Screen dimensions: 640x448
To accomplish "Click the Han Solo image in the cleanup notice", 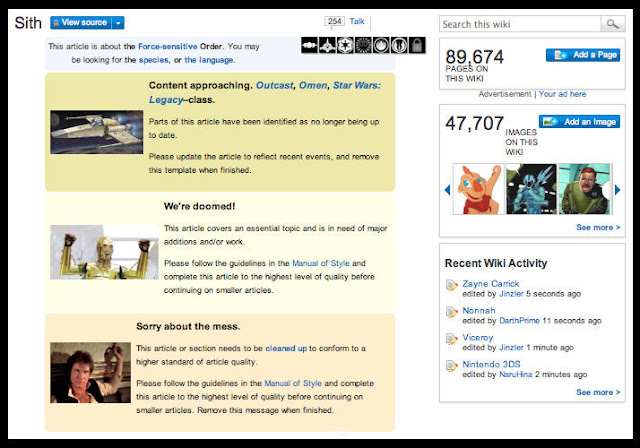I will pos(90,373).
